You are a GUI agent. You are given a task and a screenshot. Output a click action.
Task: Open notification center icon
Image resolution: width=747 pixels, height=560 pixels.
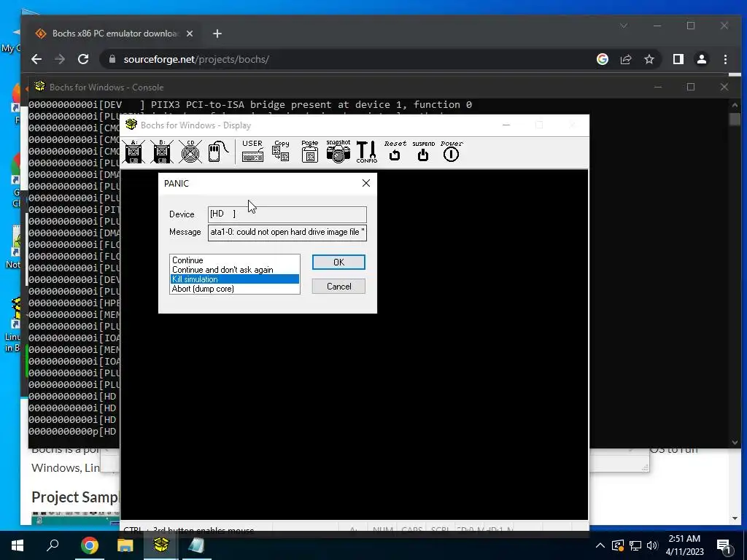point(723,546)
